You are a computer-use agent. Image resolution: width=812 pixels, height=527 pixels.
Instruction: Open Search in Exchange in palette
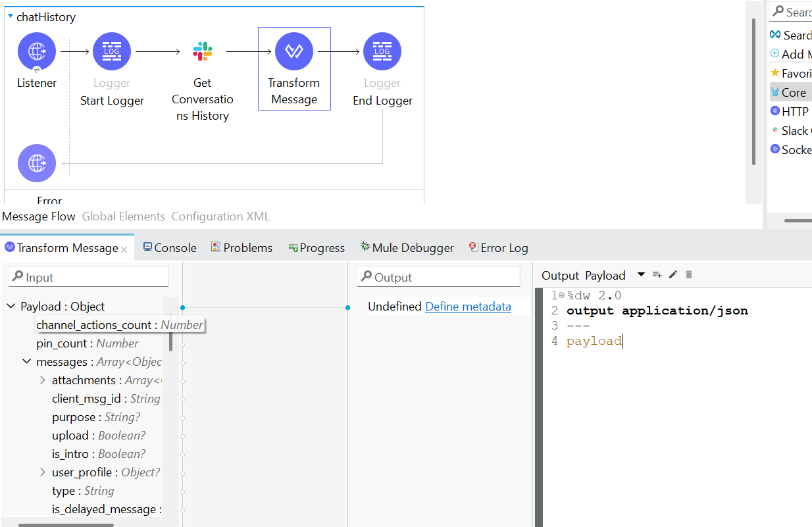[x=790, y=35]
